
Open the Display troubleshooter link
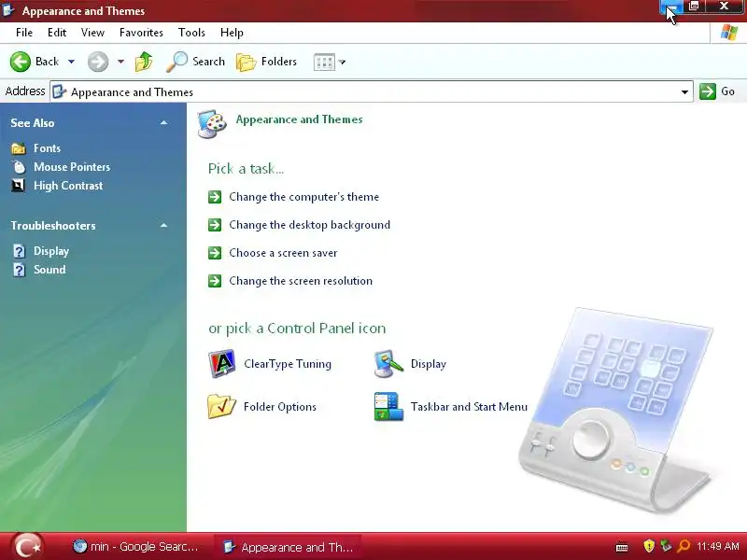click(x=51, y=251)
